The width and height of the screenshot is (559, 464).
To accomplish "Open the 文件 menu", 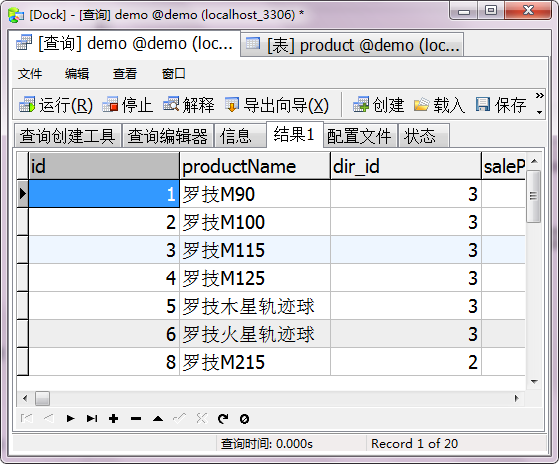I will pyautogui.click(x=30, y=74).
